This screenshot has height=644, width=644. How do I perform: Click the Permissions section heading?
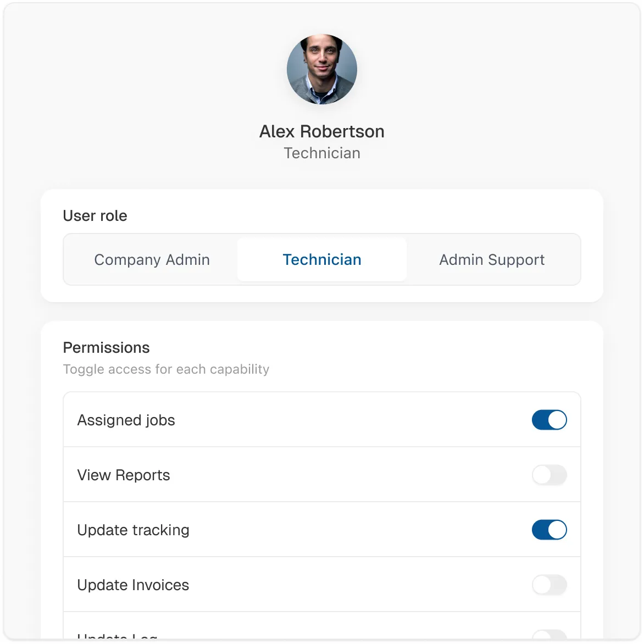point(106,348)
